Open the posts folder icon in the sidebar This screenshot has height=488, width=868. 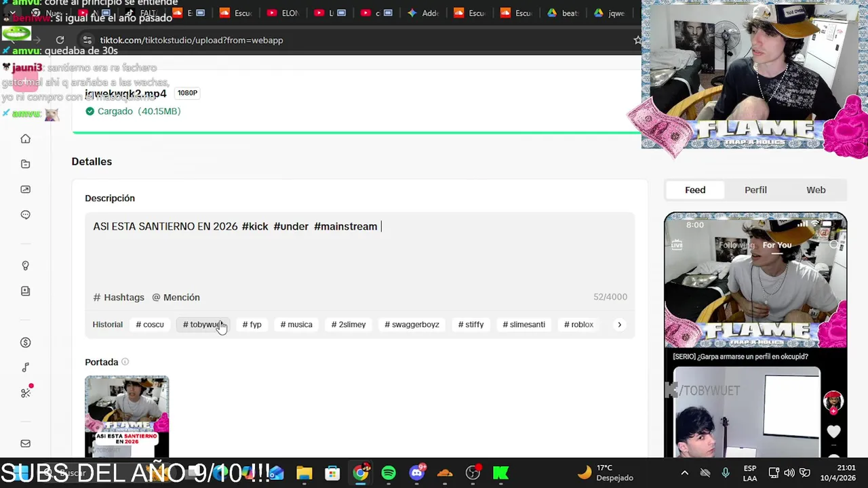(x=25, y=164)
